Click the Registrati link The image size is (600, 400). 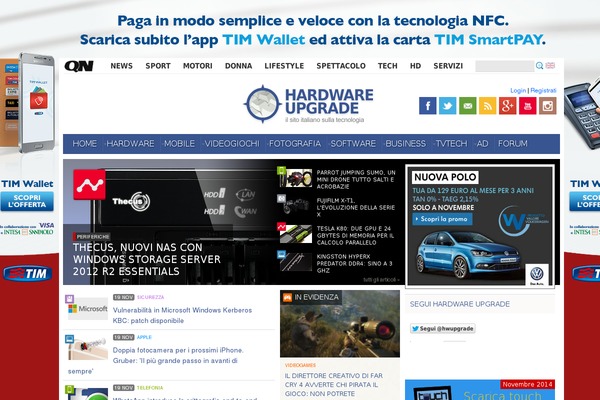[x=543, y=90]
